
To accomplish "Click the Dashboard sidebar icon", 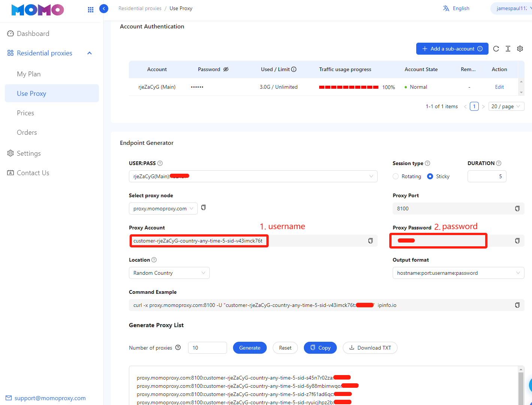I will click(x=10, y=34).
